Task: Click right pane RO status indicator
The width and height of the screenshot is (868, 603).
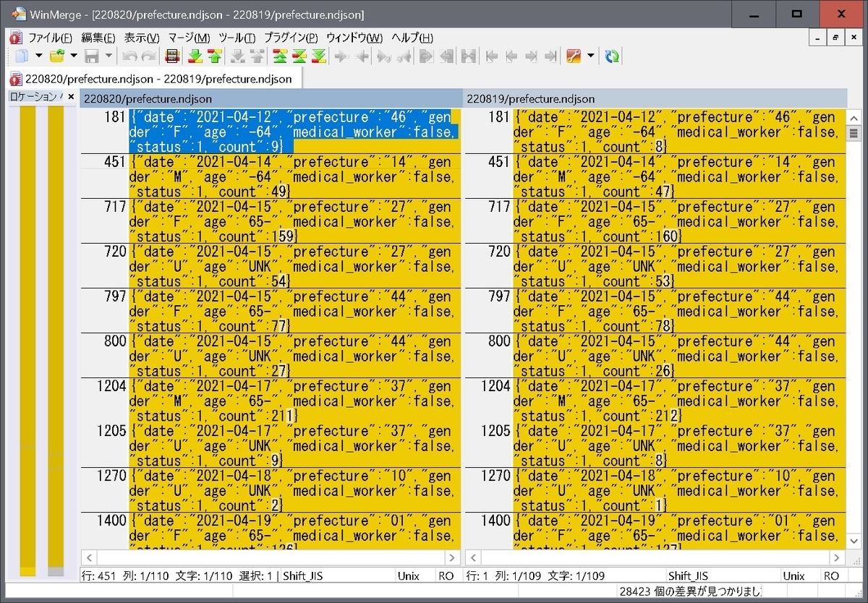Action: [832, 576]
